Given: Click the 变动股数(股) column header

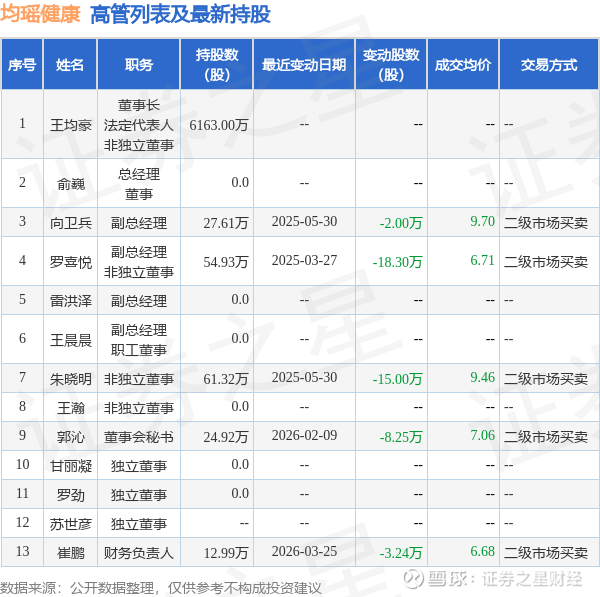Looking at the screenshot, I should click(x=391, y=64).
